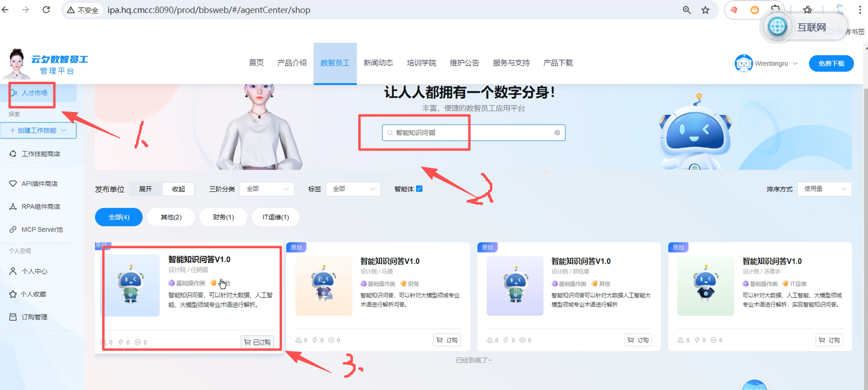
Task: Open the 产品下载 nav item
Action: pos(558,63)
